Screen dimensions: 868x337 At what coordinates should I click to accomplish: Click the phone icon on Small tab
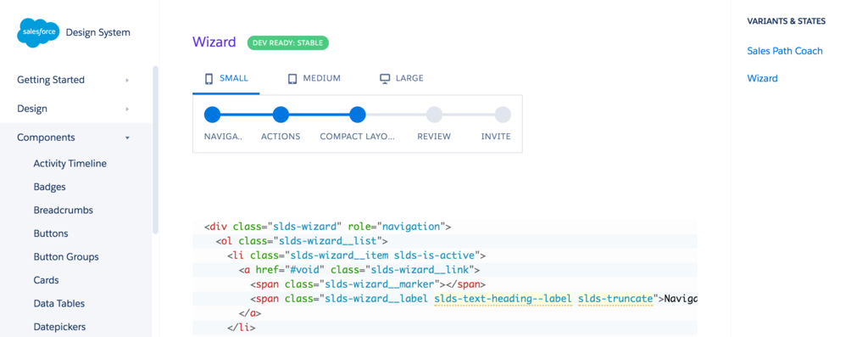point(209,79)
